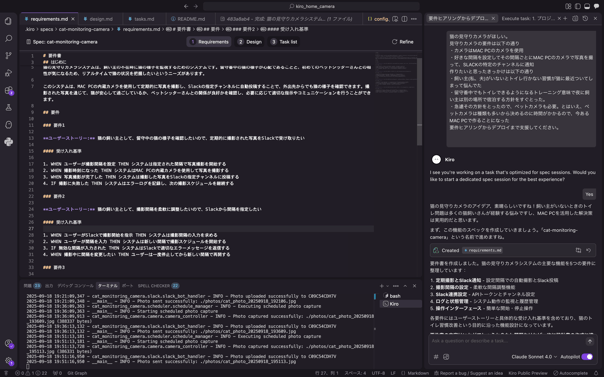Add context with the hash icon

436,357
